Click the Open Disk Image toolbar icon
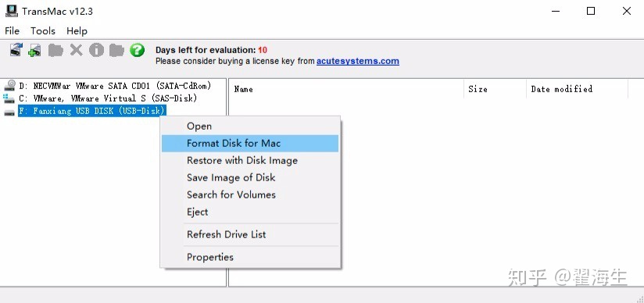 click(x=16, y=50)
